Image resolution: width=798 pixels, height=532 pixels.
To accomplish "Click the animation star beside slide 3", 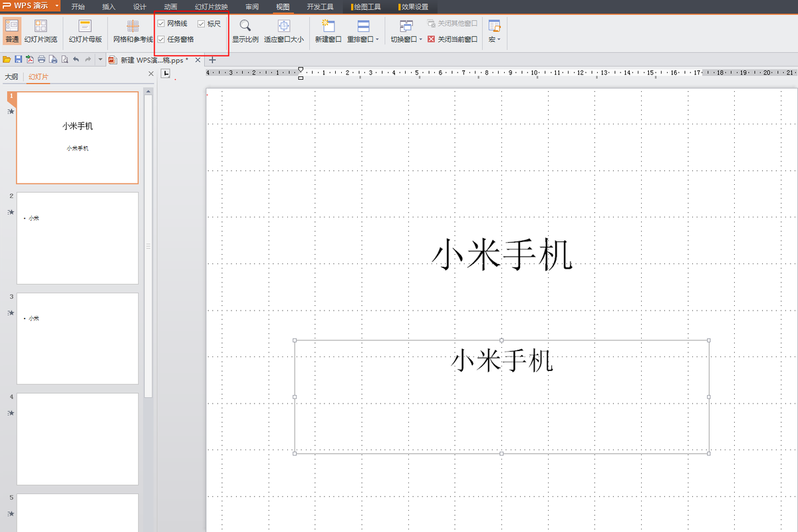I will 11,312.
